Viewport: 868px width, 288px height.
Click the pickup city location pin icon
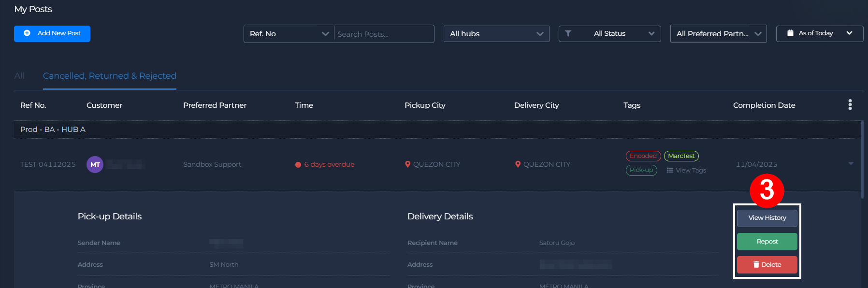click(x=407, y=164)
